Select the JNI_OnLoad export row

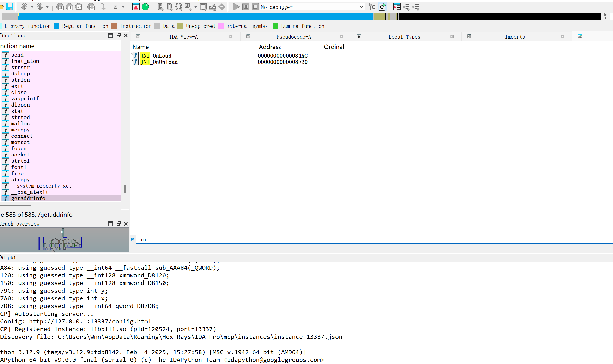(x=372, y=56)
